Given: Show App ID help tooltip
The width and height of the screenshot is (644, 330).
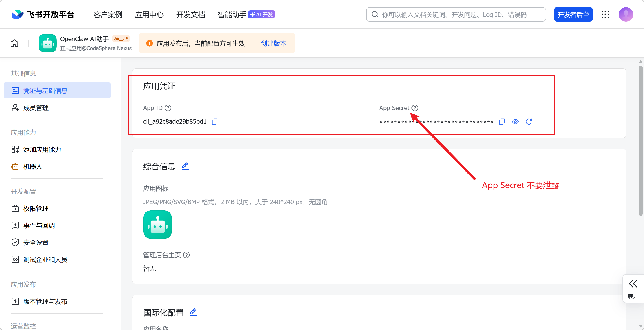Looking at the screenshot, I should point(168,108).
